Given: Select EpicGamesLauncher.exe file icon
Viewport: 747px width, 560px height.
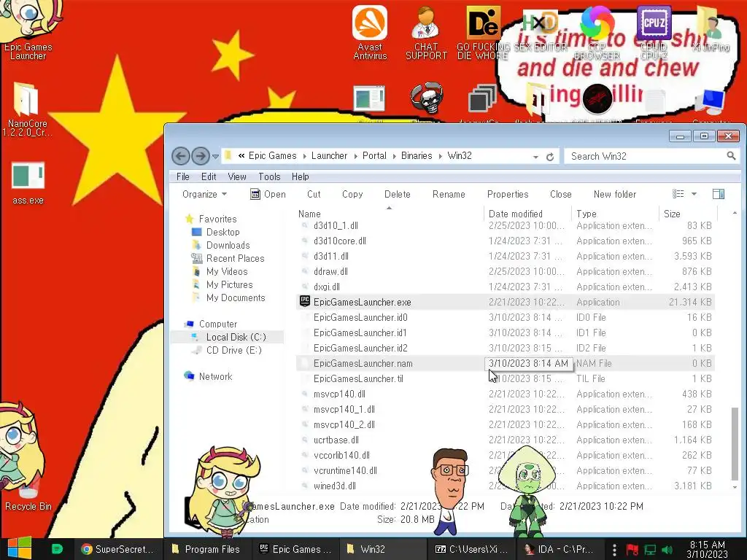Looking at the screenshot, I should coord(305,301).
